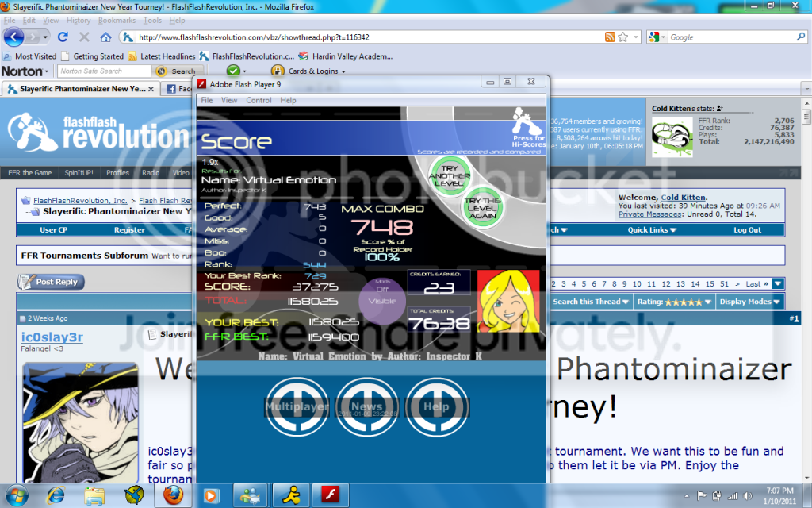The image size is (812, 508).
Task: Expand the Search this Thread menu
Action: pos(591,302)
